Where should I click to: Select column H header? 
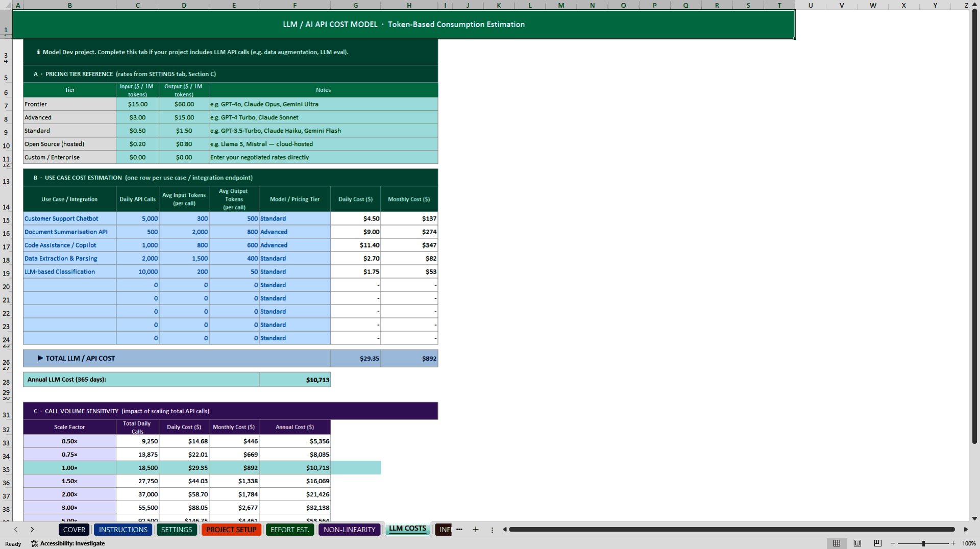409,5
